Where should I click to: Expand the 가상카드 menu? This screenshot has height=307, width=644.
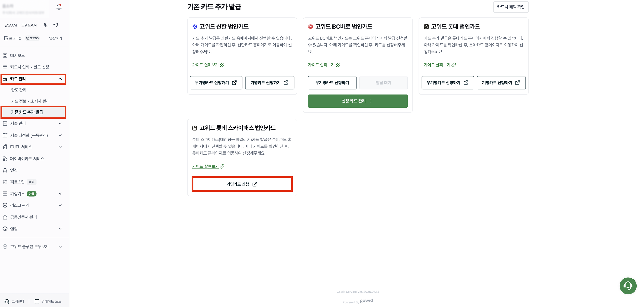pos(60,193)
